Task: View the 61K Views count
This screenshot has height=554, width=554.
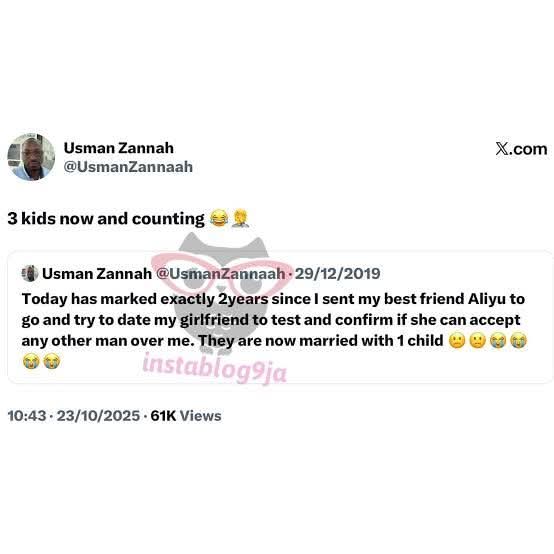Action: (186, 416)
